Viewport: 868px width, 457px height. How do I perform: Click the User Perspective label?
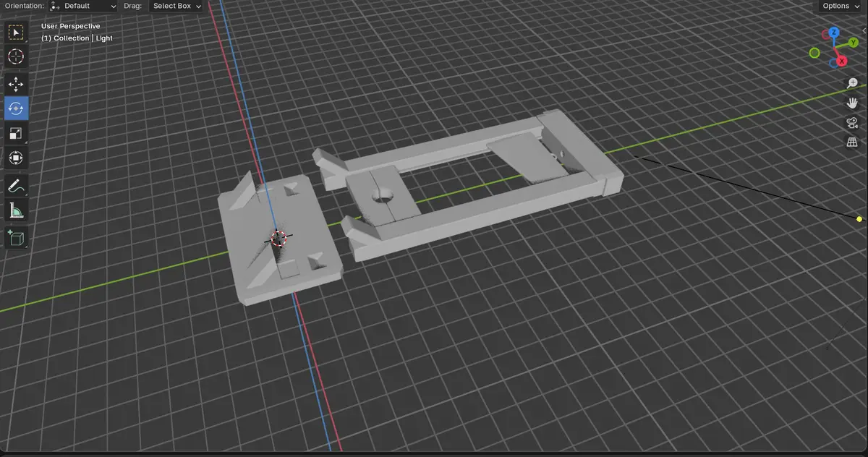coord(71,26)
